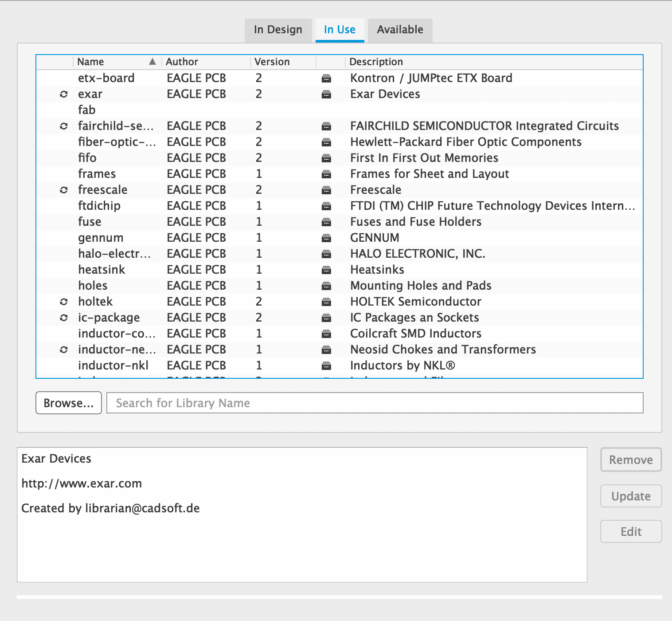Select the ic-package library name
672x621 pixels.
click(109, 318)
